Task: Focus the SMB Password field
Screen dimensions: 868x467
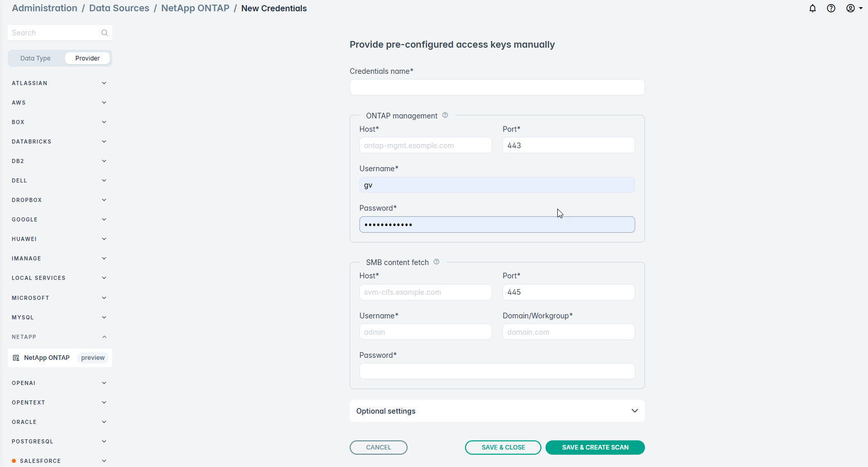Action: 497,371
